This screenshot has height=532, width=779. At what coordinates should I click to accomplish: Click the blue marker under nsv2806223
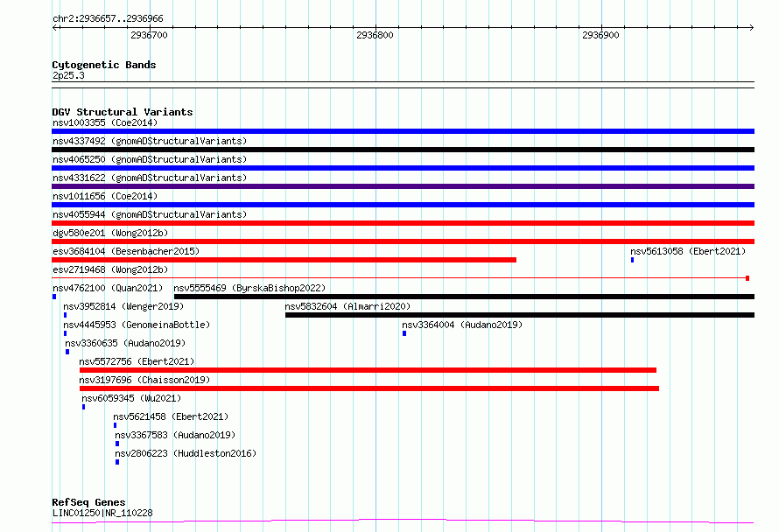point(117,462)
